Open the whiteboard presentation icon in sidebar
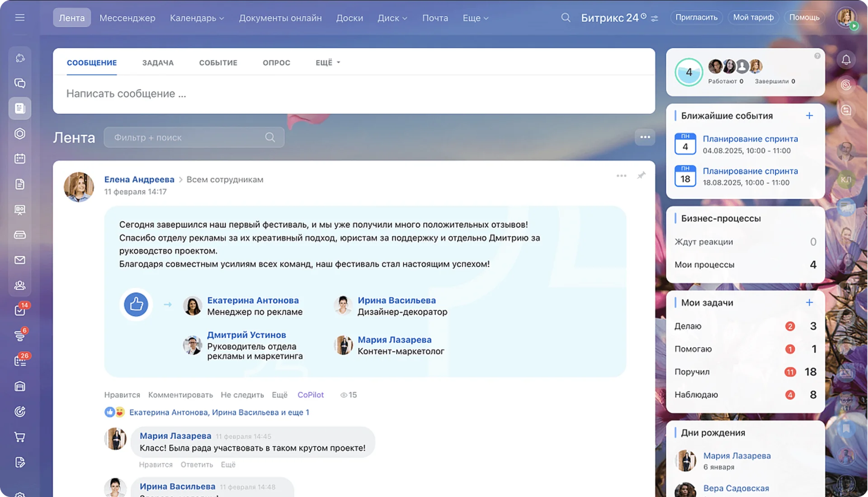The image size is (868, 497). [20, 210]
